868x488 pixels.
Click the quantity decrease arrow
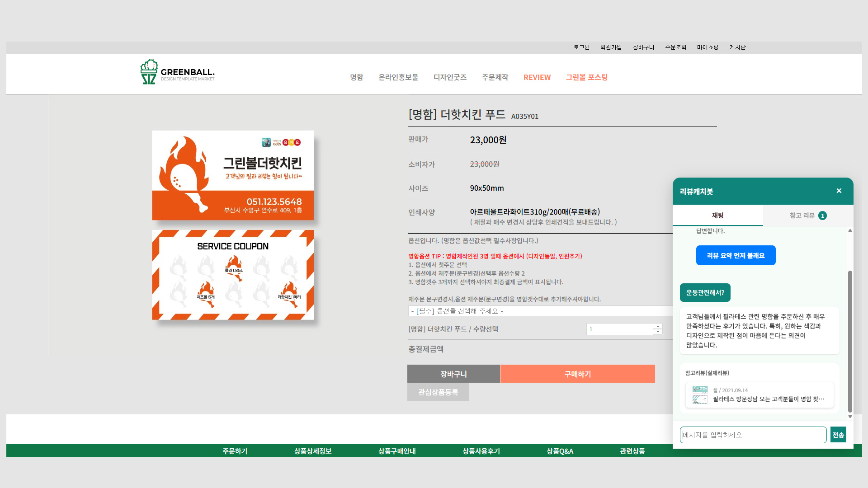[658, 332]
